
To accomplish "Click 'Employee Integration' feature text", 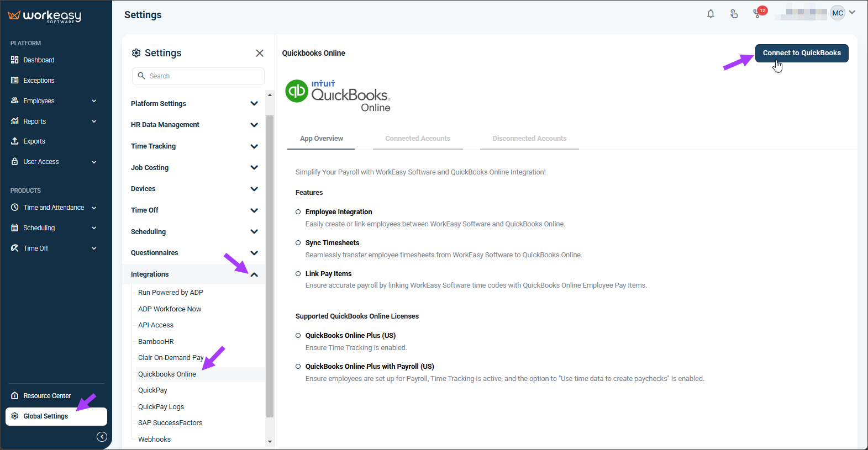I will click(x=339, y=212).
